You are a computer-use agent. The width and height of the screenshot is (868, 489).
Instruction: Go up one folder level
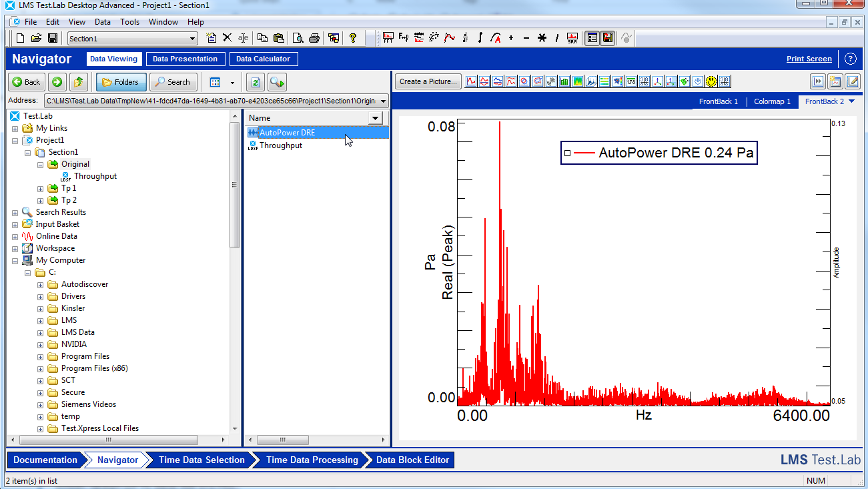[79, 82]
